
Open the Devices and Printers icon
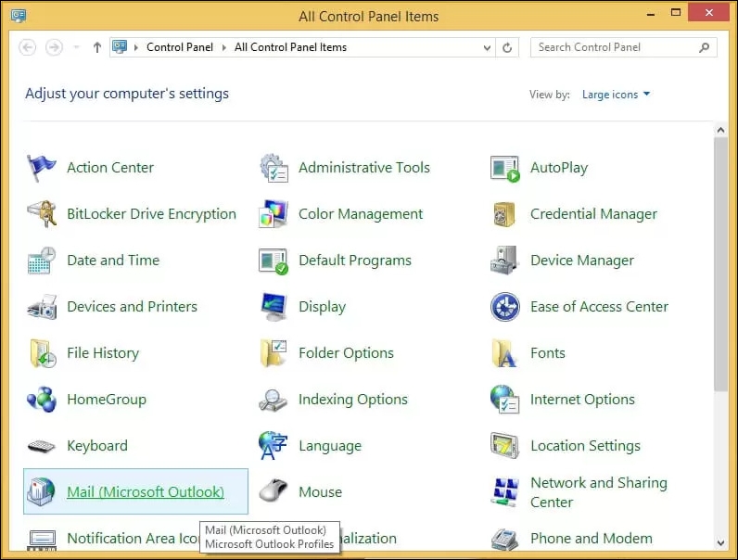click(x=42, y=307)
